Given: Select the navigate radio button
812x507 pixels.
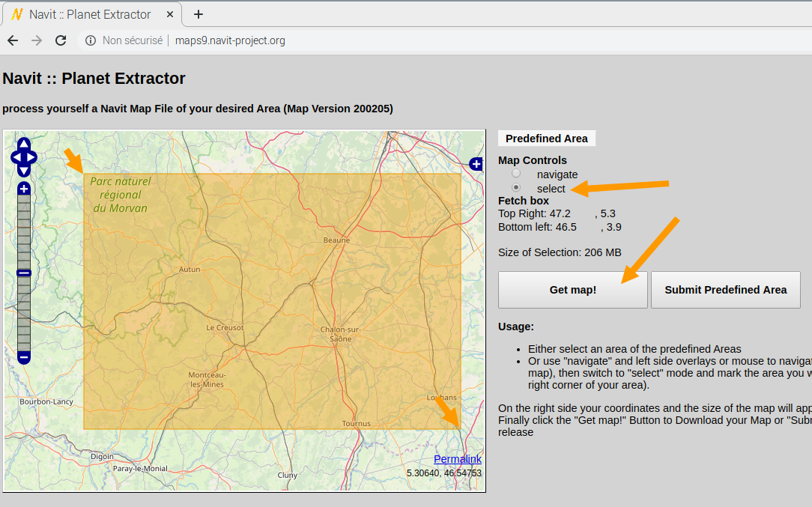Looking at the screenshot, I should click(x=516, y=174).
